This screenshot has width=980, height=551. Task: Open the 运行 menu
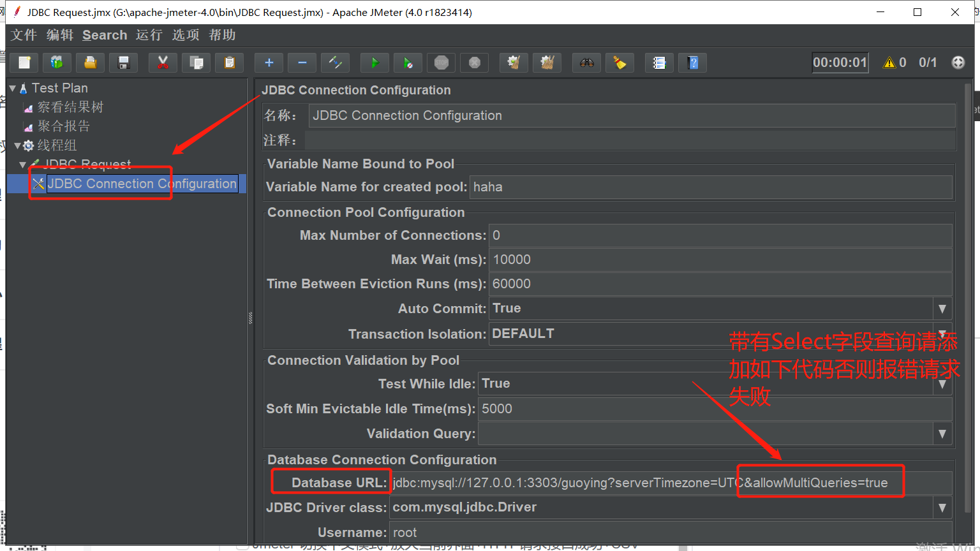pos(149,35)
